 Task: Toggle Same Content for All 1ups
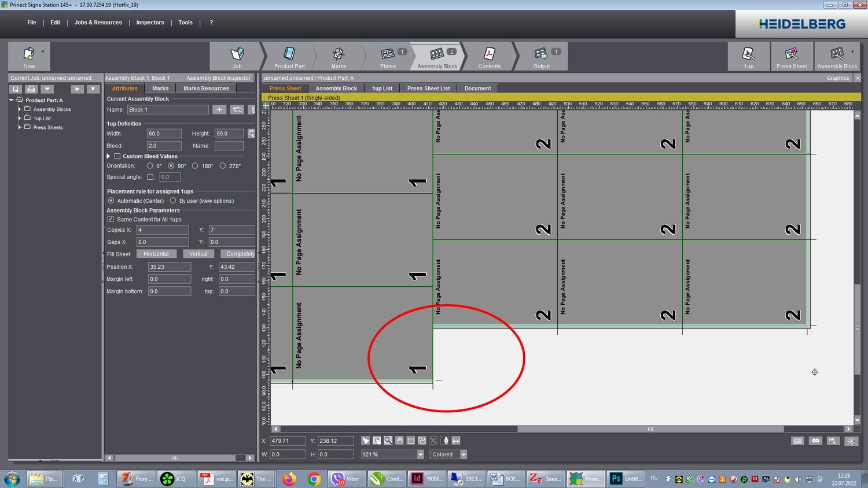(111, 219)
